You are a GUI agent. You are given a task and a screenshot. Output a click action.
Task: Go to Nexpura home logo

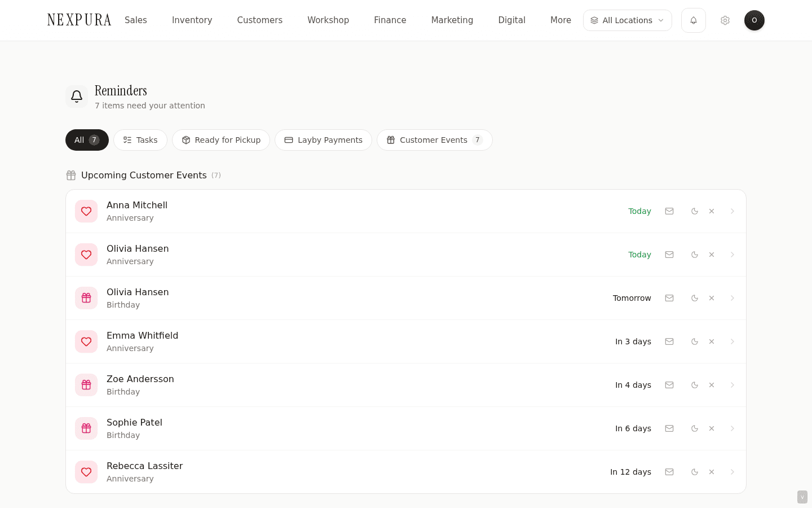coord(80,20)
